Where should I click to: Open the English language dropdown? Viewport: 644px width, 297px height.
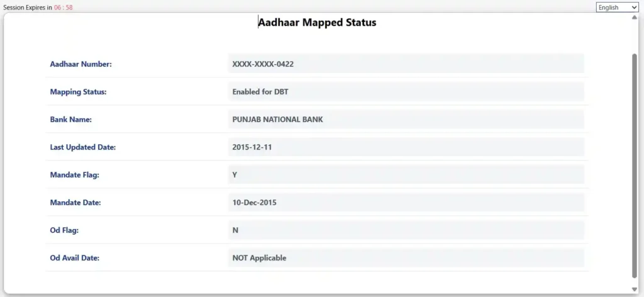[x=617, y=8]
